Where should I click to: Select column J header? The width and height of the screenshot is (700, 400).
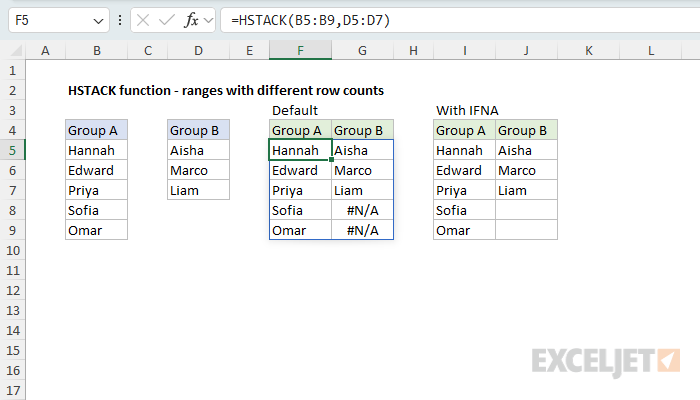click(x=526, y=50)
